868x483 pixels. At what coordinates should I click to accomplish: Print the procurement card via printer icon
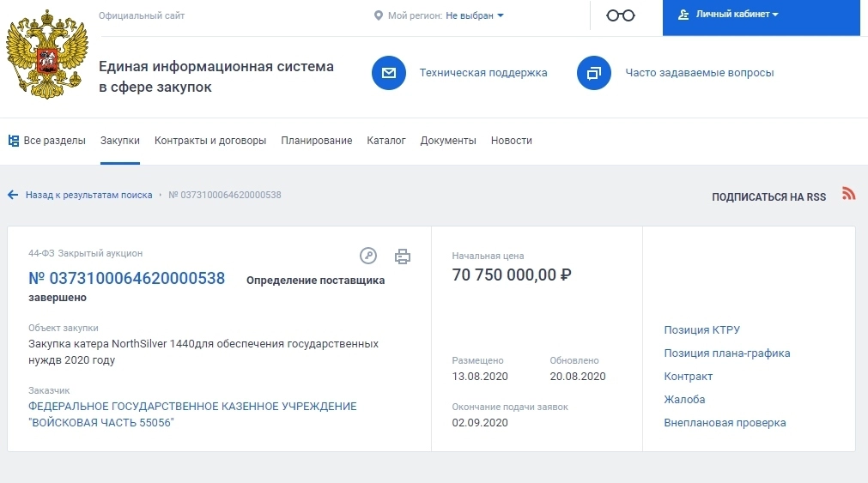pos(403,256)
